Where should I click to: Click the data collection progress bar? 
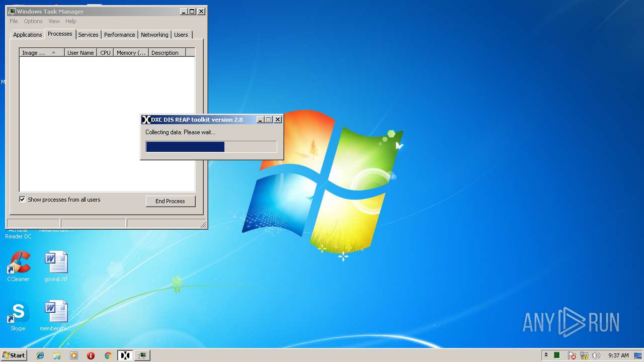211,146
